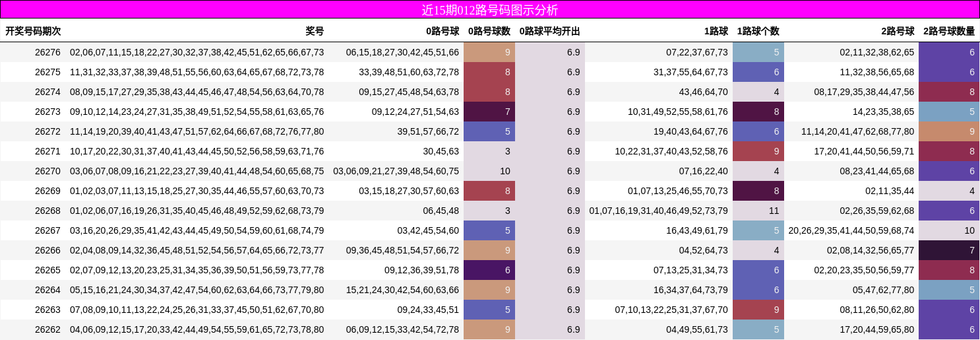The height and width of the screenshot is (340, 980).
Task: Click 0路号球 cell 03,06,09,21,27,39,48,54,60,75
Action: coord(396,171)
